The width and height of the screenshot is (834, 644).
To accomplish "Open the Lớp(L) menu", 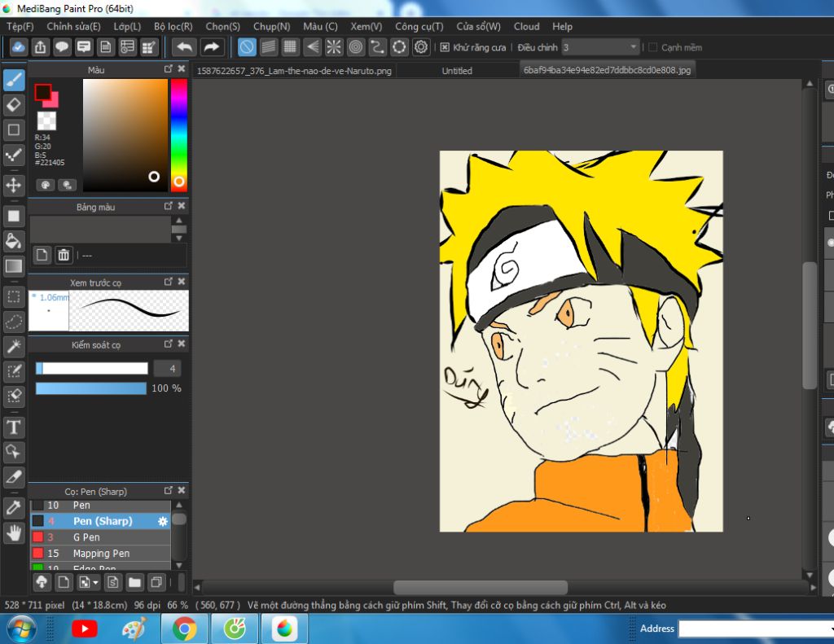I will [x=127, y=27].
